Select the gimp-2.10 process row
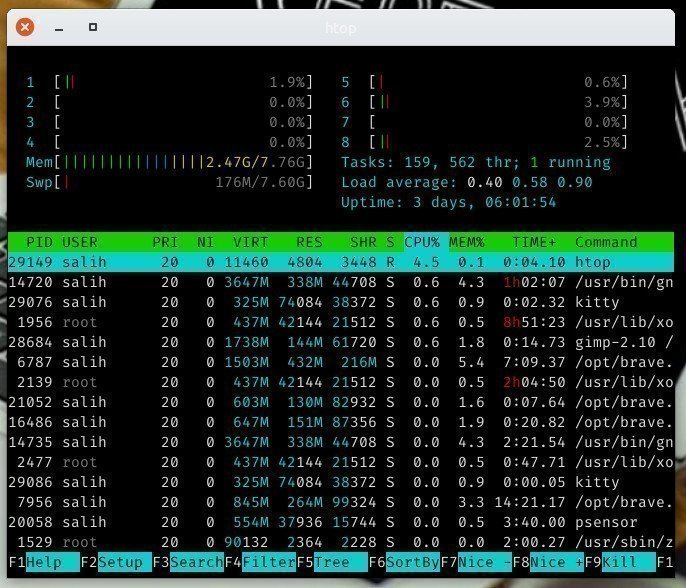This screenshot has width=686, height=588. [x=340, y=342]
